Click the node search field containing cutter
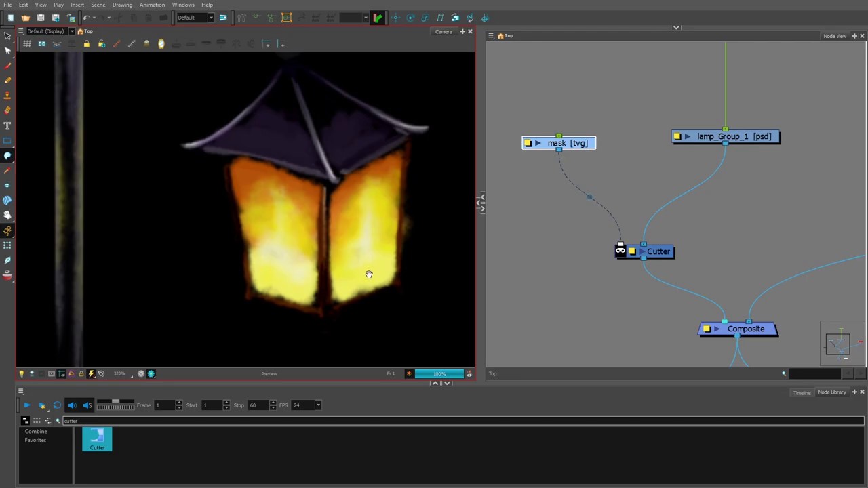 464,421
